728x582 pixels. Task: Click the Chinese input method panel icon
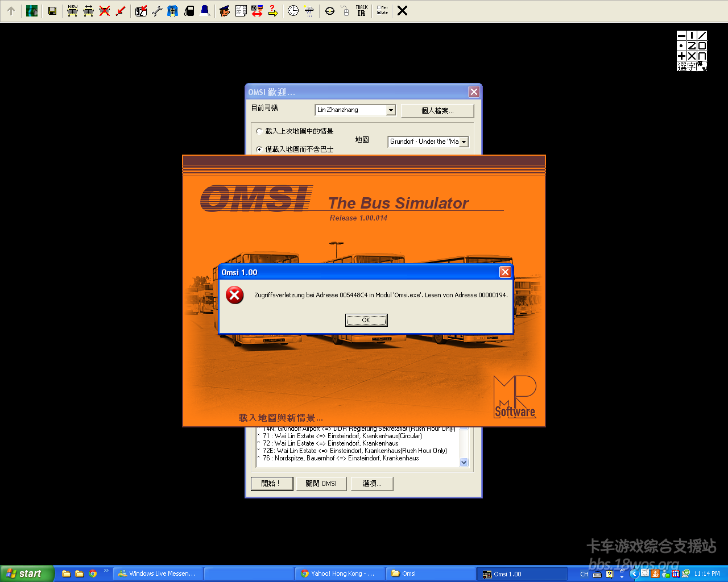pyautogui.click(x=692, y=51)
